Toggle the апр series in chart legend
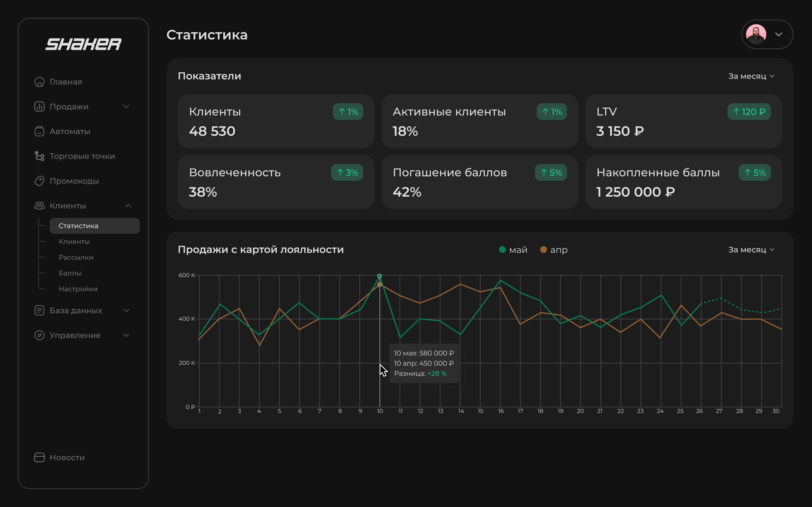Screen dimensions: 812x507 (554, 250)
